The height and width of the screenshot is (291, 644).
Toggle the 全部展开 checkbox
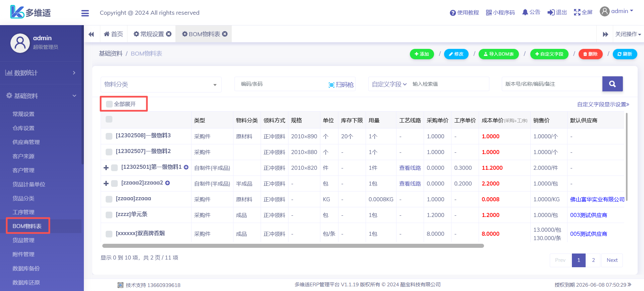click(109, 104)
